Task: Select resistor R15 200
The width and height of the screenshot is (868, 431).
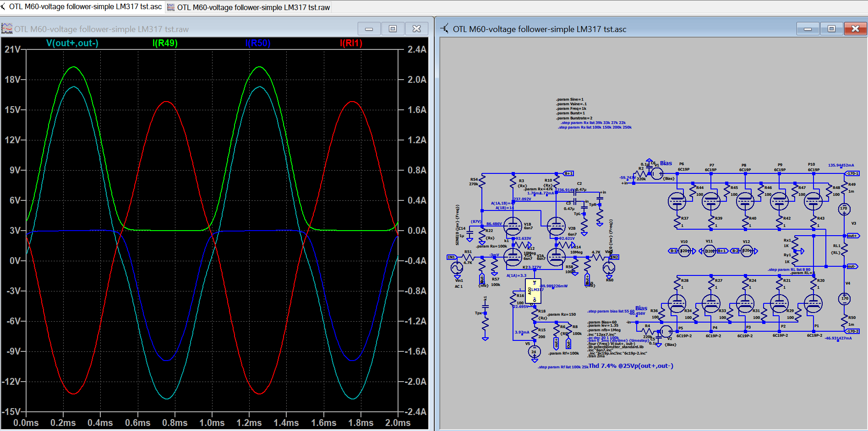Action: (x=534, y=333)
